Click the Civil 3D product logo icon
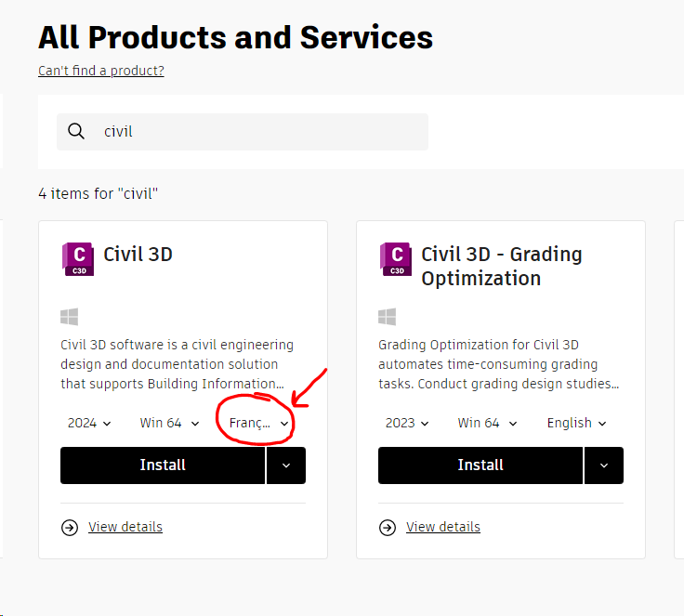This screenshot has width=684, height=616. click(x=78, y=258)
